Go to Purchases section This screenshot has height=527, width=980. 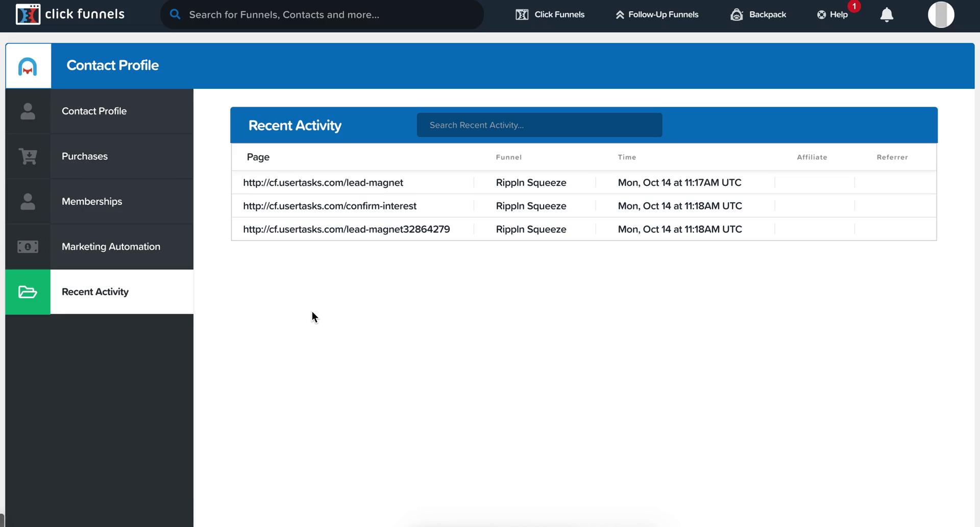(100, 156)
